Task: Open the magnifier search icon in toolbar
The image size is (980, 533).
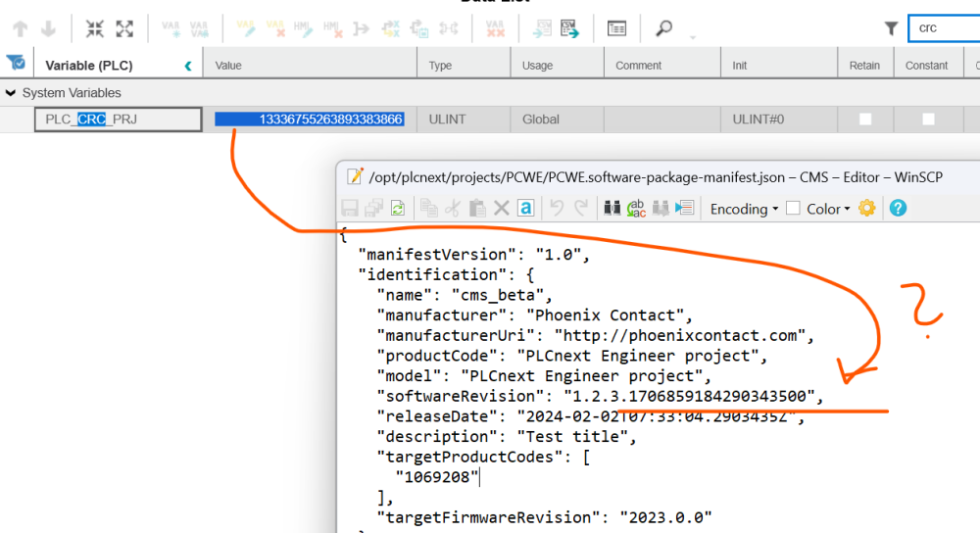Action: point(664,29)
